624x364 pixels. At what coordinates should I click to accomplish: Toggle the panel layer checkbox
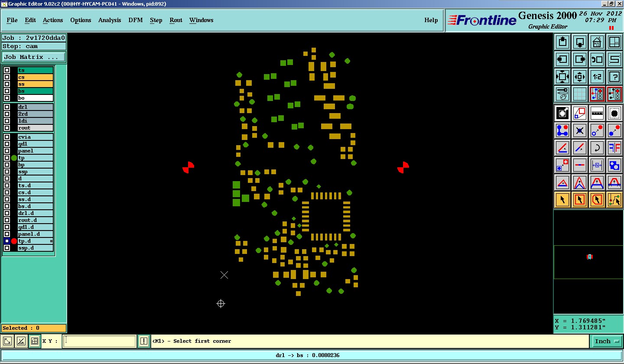click(7, 151)
